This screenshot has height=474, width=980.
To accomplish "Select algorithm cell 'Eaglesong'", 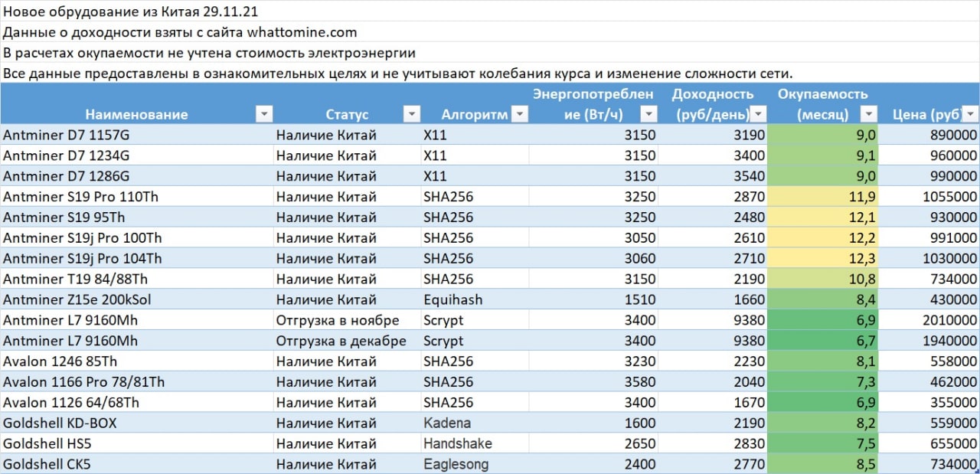I will [475, 464].
